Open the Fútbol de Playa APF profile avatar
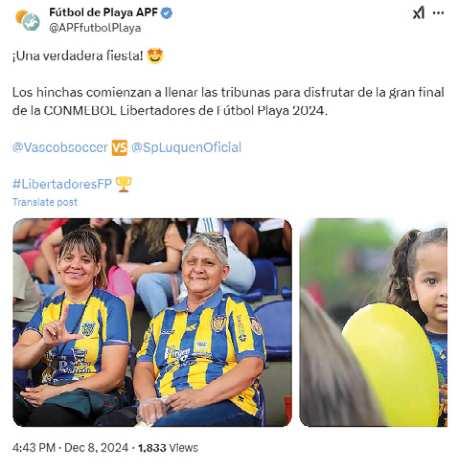Image resolution: width=458 pixels, height=468 pixels. click(x=28, y=20)
